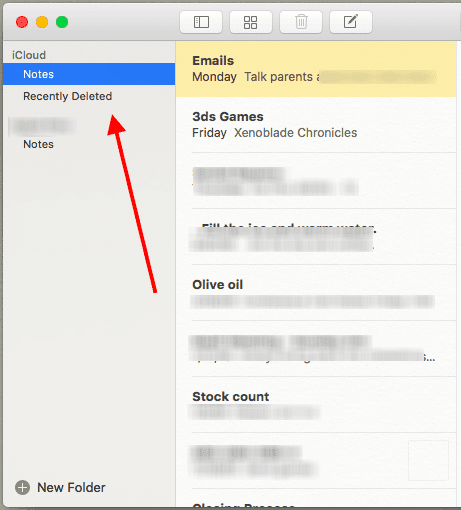The height and width of the screenshot is (510, 461).
Task: Click the iCloud account header
Action: tap(29, 55)
